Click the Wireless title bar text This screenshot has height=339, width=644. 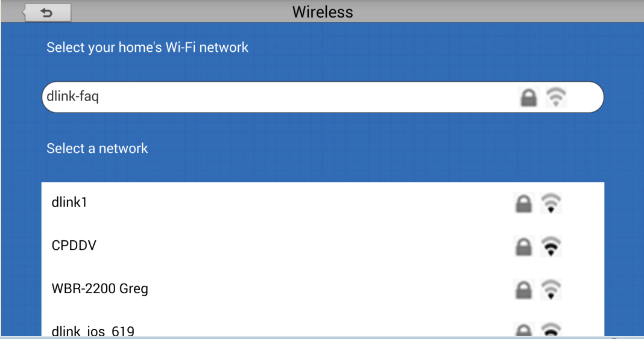[x=323, y=12]
